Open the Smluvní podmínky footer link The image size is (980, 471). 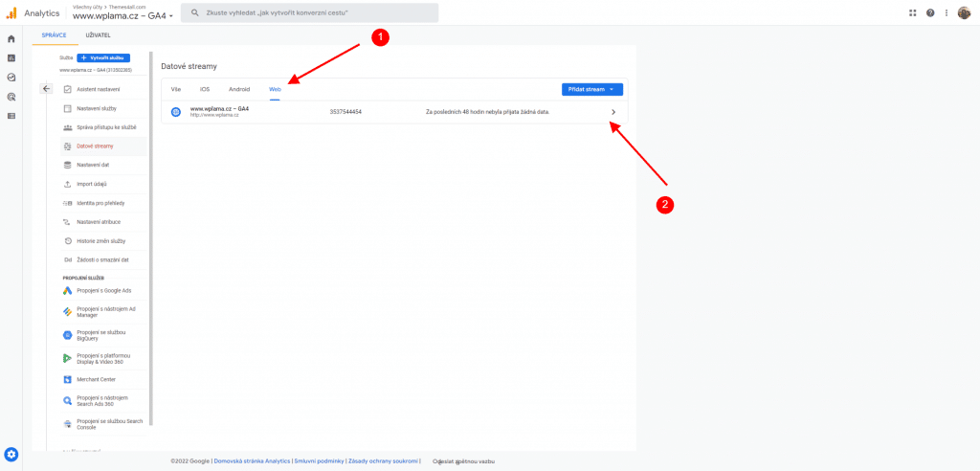click(x=319, y=461)
